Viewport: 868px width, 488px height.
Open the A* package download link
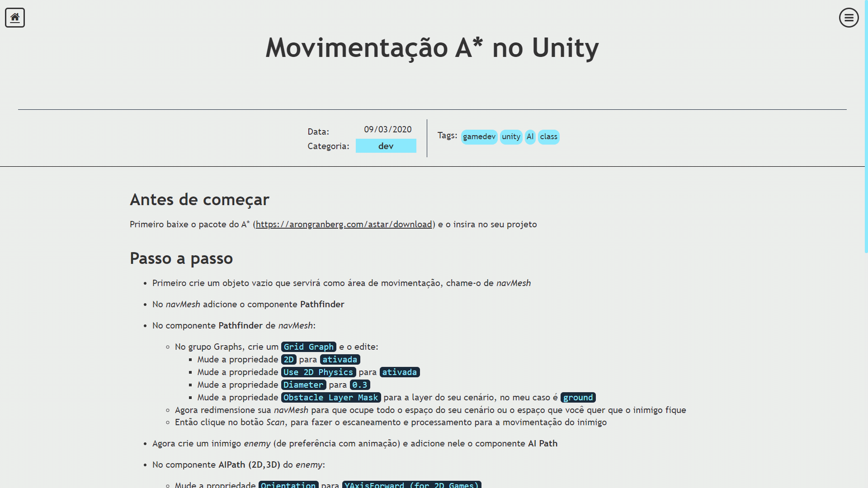coord(344,224)
